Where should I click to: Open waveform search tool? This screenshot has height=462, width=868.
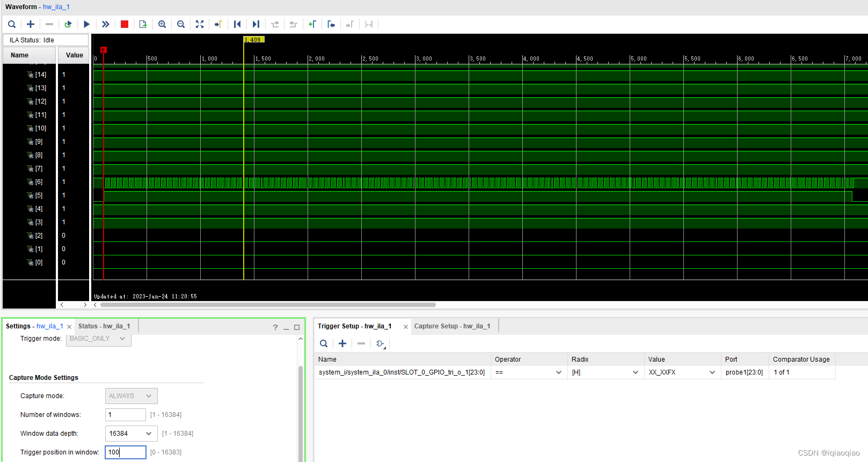12,24
